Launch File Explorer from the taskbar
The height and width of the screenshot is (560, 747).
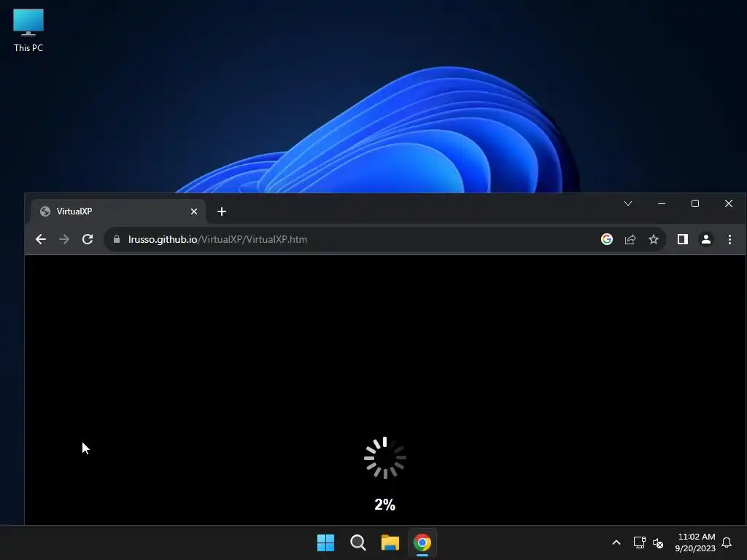coord(390,542)
